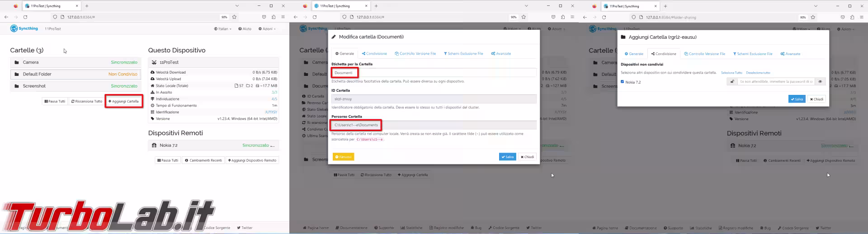This screenshot has width=868, height=234.
Task: Switch to Schemi Esclusione File tab in Modifica cartella
Action: click(463, 54)
